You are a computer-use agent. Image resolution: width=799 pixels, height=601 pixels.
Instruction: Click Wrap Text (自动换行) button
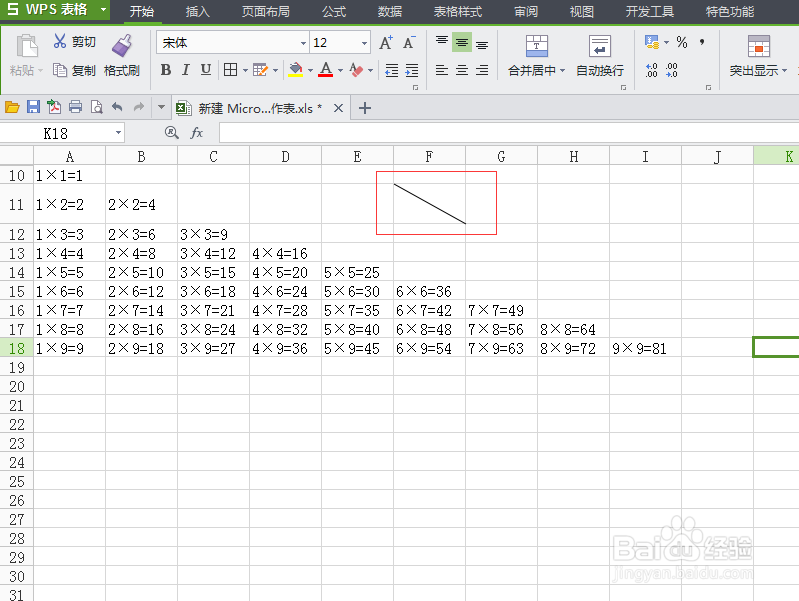click(x=600, y=56)
